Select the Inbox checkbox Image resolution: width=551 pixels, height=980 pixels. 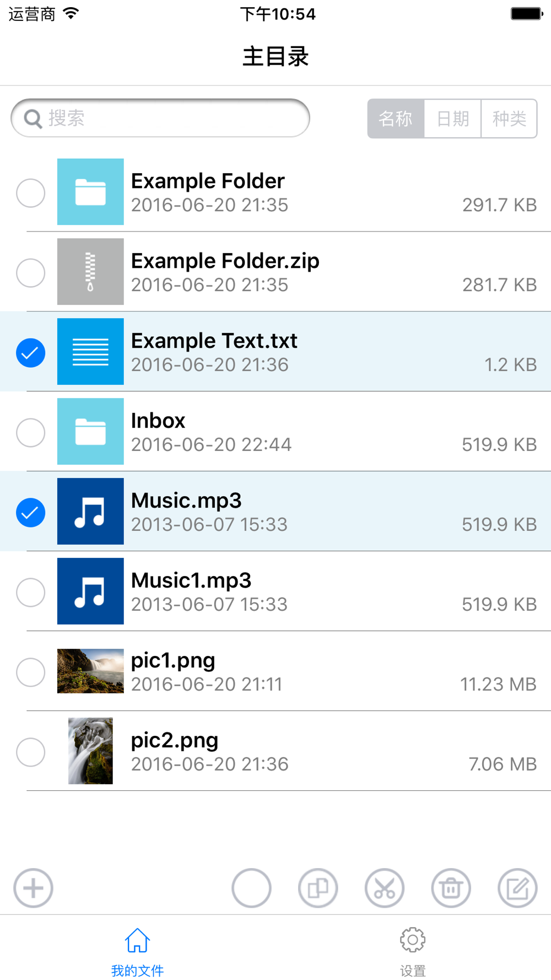pos(31,433)
